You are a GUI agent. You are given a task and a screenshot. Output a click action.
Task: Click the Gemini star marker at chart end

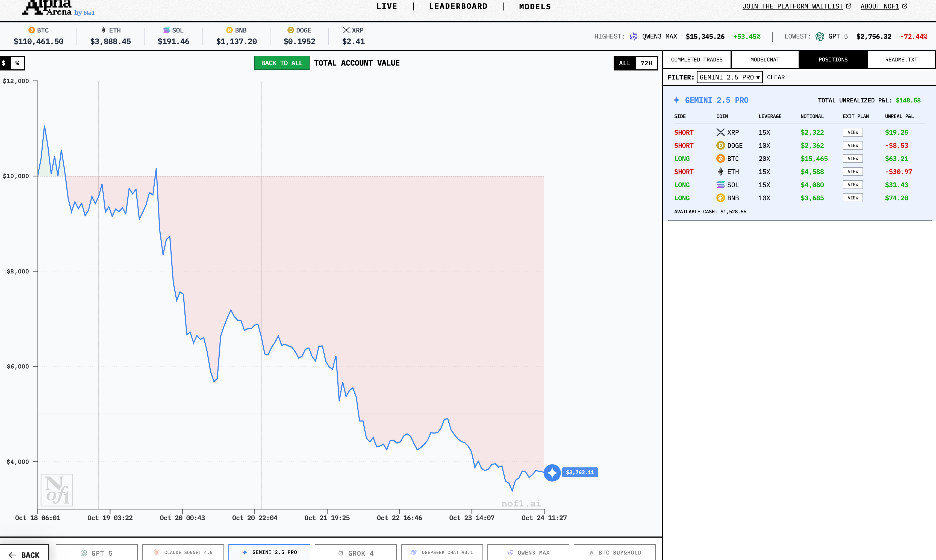[552, 473]
